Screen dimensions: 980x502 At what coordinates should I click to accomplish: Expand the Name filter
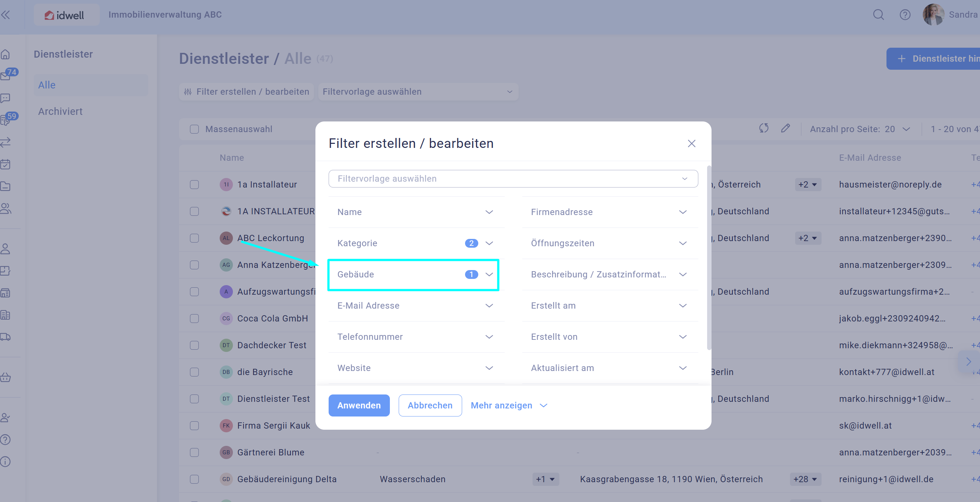(416, 212)
